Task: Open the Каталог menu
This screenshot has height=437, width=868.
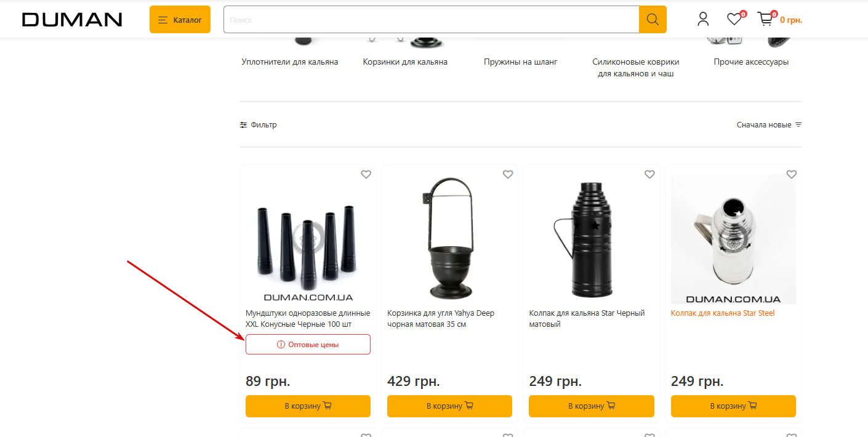Action: click(x=180, y=20)
